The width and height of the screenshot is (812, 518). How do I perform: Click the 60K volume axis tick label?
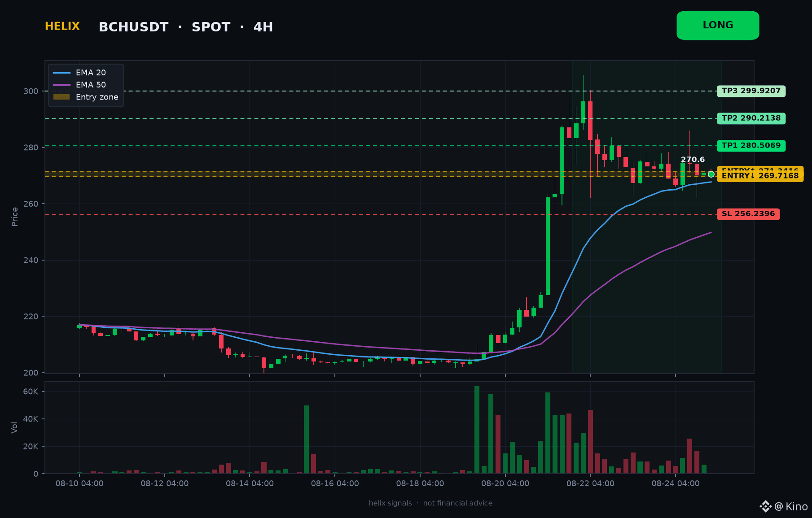coord(31,392)
